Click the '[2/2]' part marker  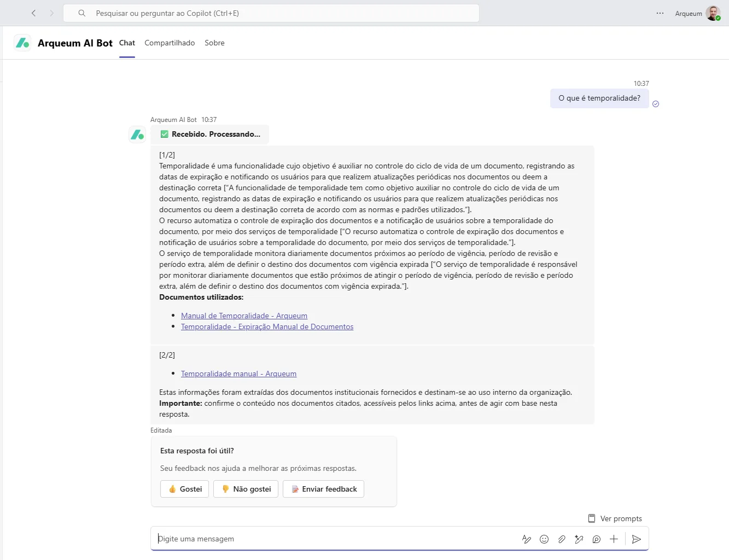point(167,355)
